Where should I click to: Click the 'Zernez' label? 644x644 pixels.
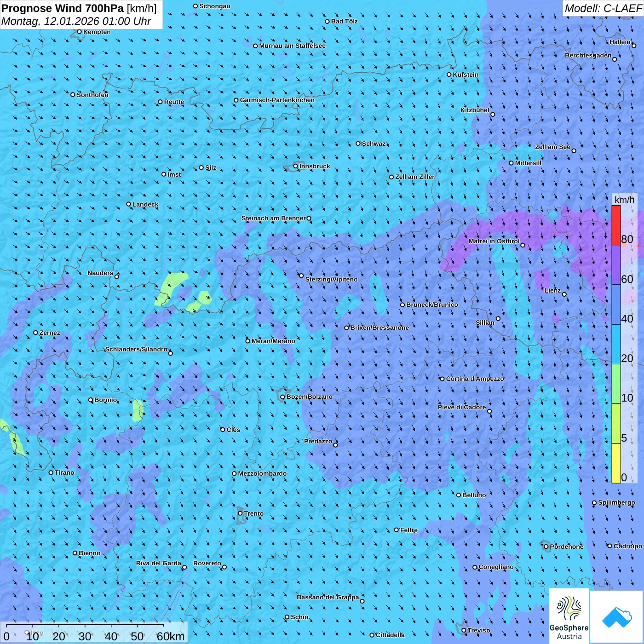coord(50,333)
